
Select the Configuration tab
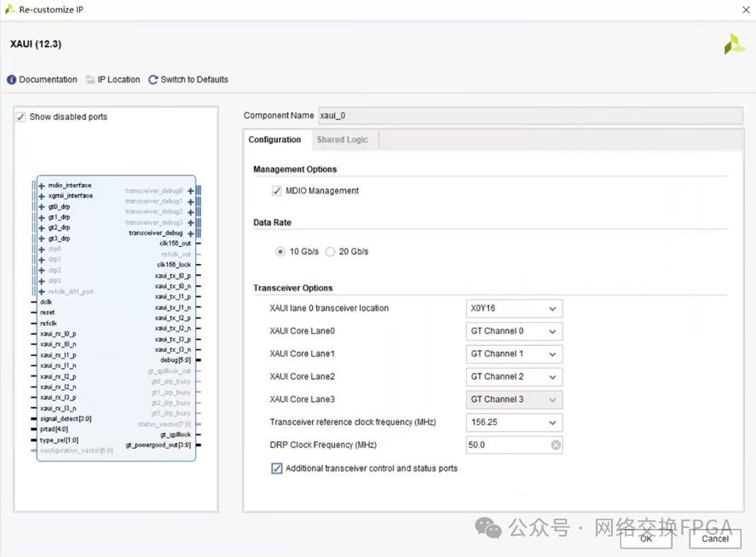tap(274, 140)
